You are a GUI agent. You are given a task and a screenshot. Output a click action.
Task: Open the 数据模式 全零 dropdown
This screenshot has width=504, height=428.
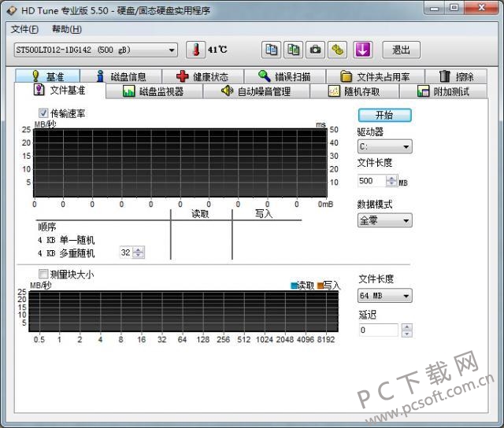[x=385, y=220]
